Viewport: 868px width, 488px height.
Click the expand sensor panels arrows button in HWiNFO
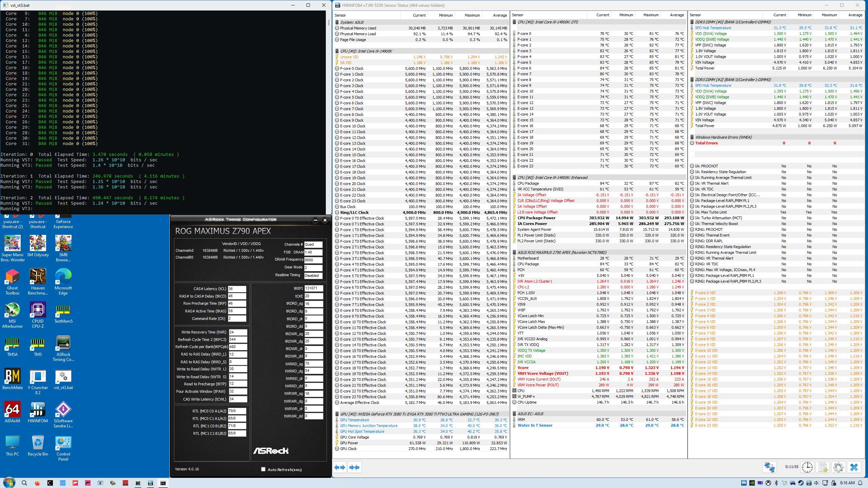[340, 467]
